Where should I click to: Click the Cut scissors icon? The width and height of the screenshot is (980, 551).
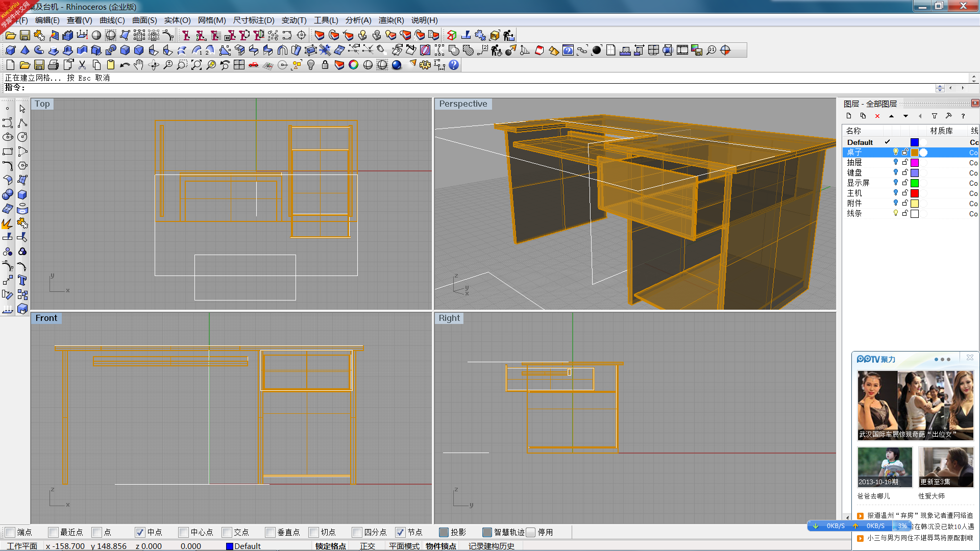pyautogui.click(x=82, y=65)
